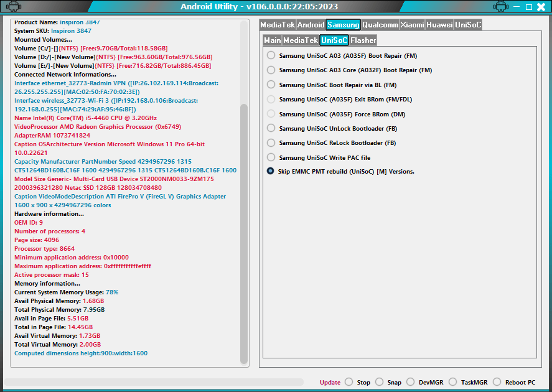Choose Samsung UniSoC Write PAC file
552x392 pixels.
click(271, 157)
